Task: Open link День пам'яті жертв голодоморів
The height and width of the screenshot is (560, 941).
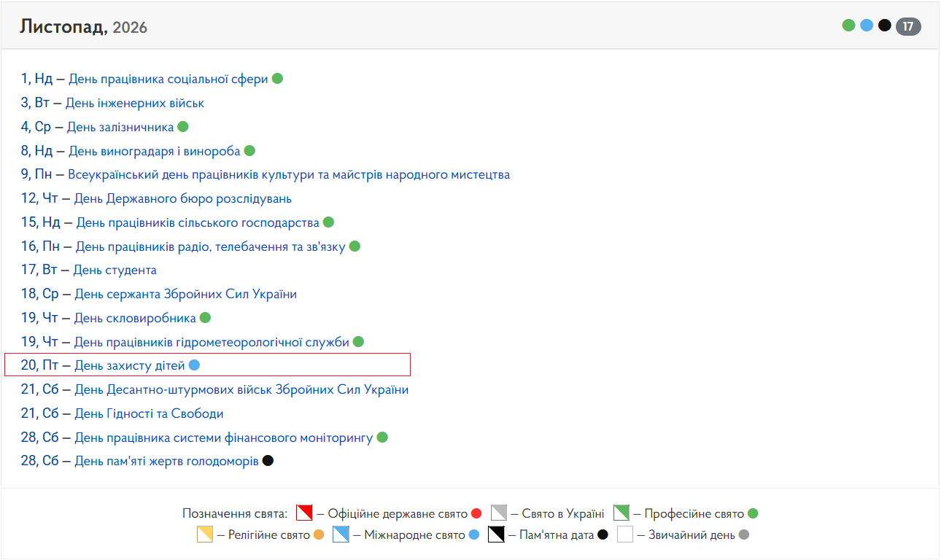Action: click(166, 462)
